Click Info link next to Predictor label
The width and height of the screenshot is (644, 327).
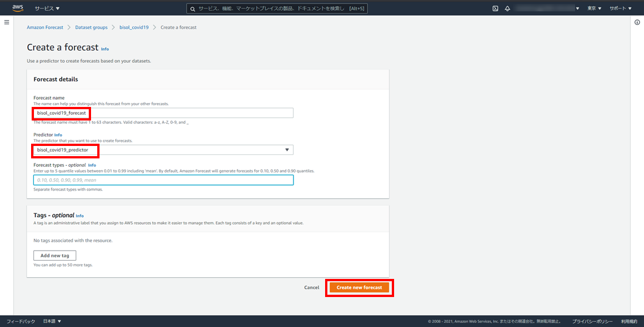[58, 135]
